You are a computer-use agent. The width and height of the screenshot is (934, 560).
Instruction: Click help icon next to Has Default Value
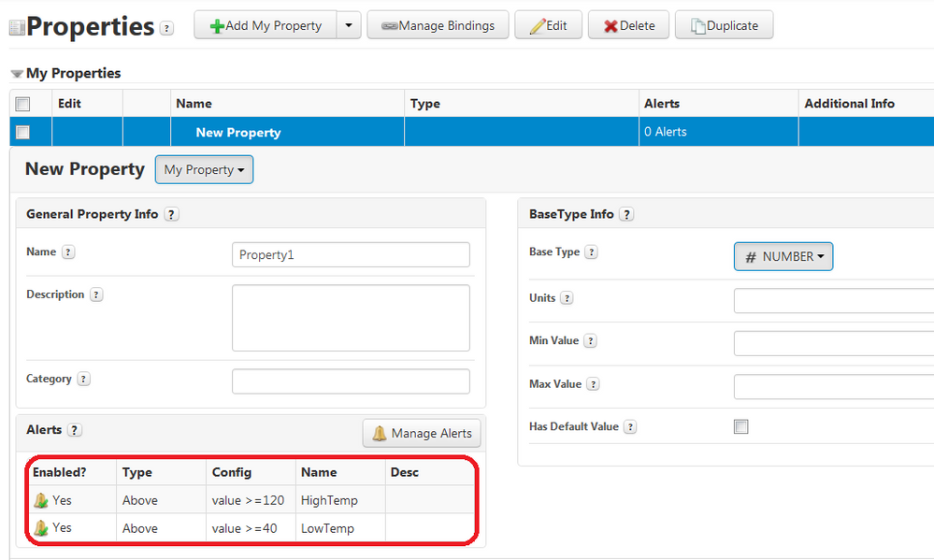(x=630, y=426)
